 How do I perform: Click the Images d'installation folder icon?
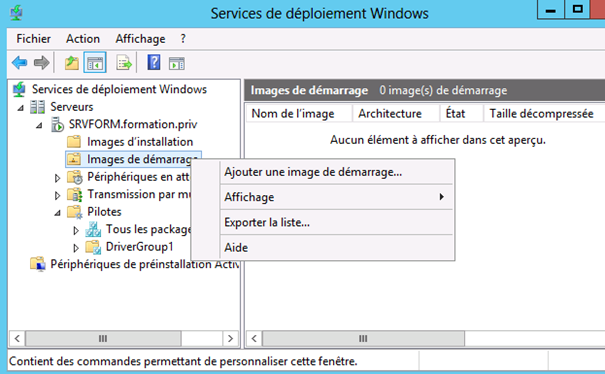point(74,142)
